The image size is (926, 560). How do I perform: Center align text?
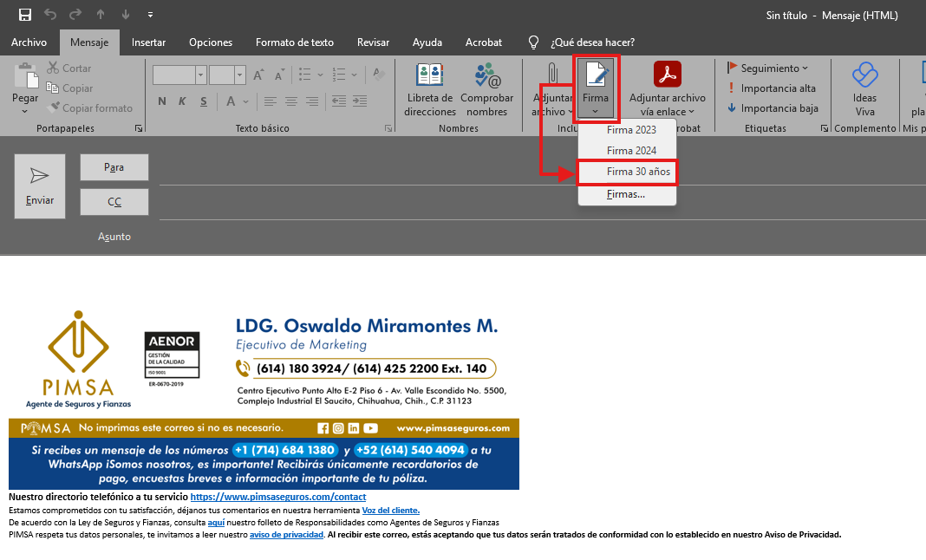290,101
